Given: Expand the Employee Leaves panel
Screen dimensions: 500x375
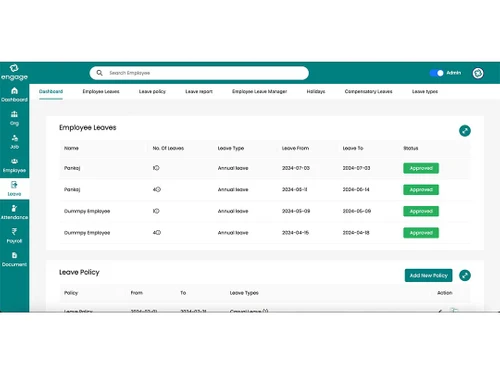Looking at the screenshot, I should point(465,131).
